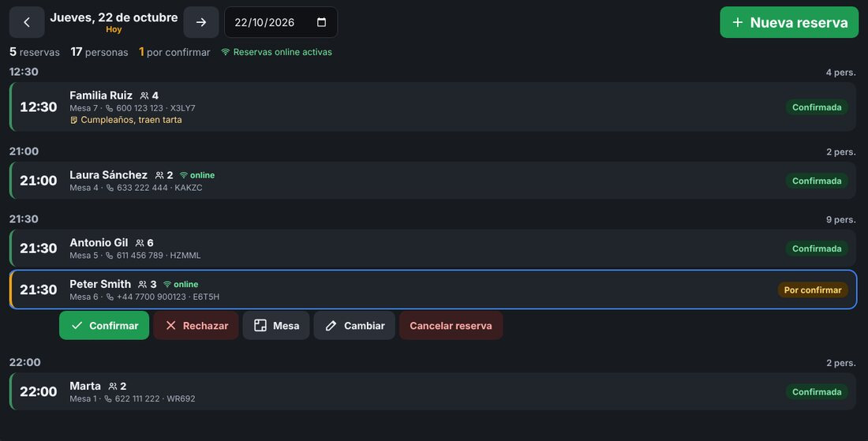Click booking code HZMML
Viewport: 868px width, 441px height.
[185, 255]
